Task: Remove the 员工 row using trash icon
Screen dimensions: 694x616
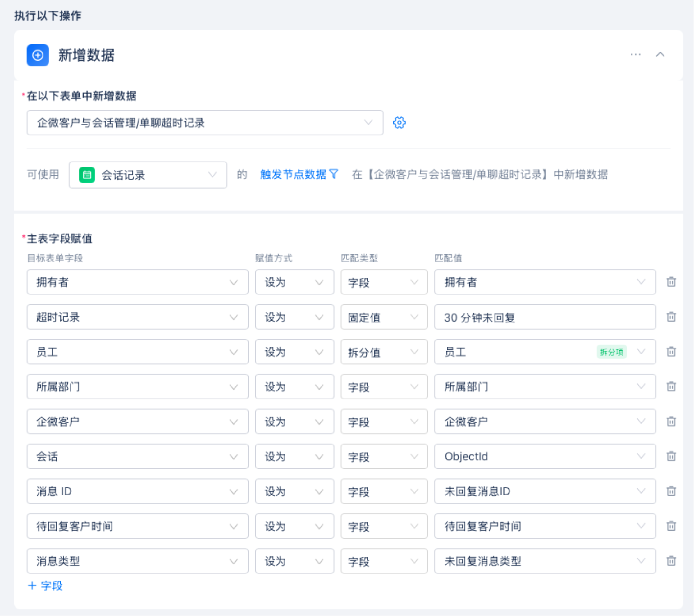Action: coord(671,351)
